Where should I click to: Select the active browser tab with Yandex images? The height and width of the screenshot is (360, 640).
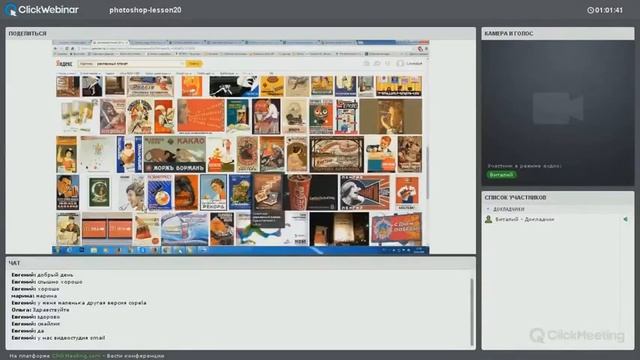point(109,42)
